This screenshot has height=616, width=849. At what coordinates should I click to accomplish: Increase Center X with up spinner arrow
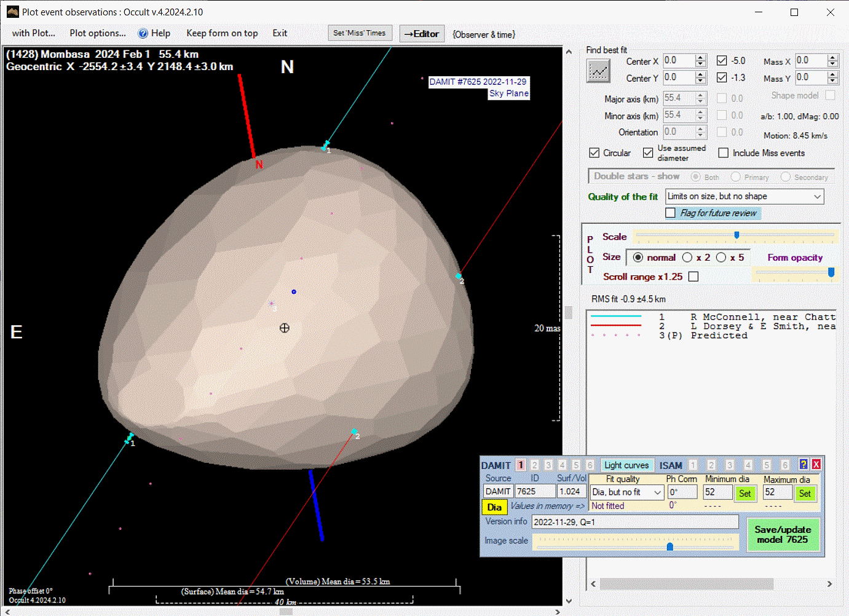700,58
